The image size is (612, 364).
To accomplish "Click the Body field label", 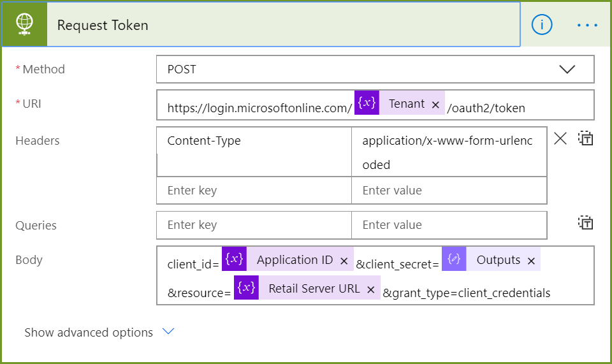I will click(x=29, y=260).
